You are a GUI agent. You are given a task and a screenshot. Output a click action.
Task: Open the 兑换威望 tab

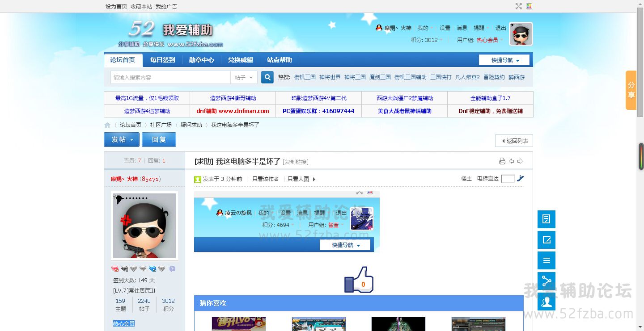(241, 60)
